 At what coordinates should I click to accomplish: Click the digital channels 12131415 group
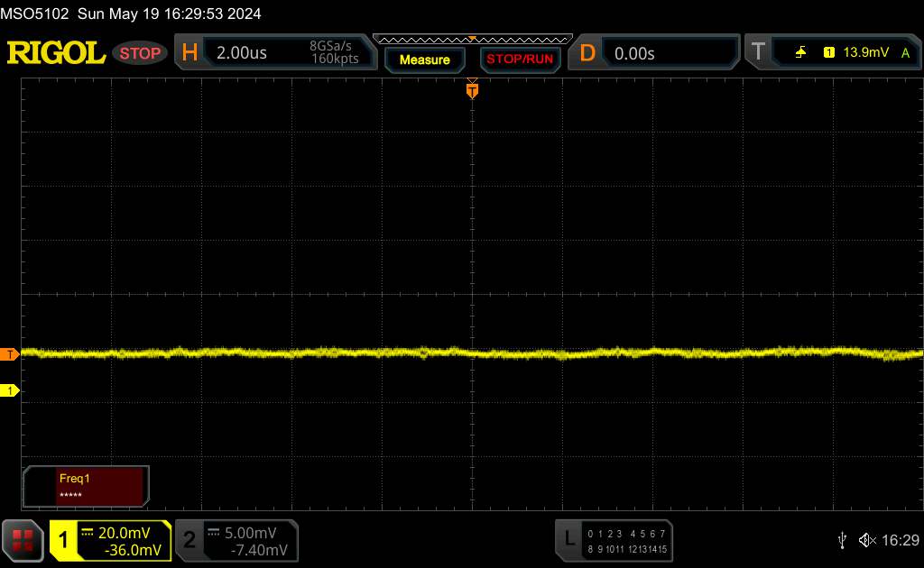coord(647,549)
